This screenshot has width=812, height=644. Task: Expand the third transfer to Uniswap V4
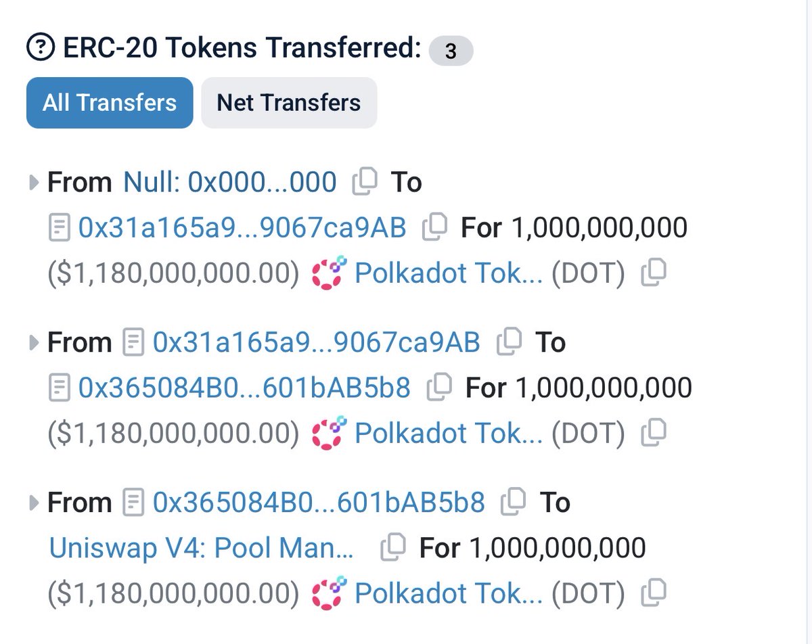click(34, 503)
